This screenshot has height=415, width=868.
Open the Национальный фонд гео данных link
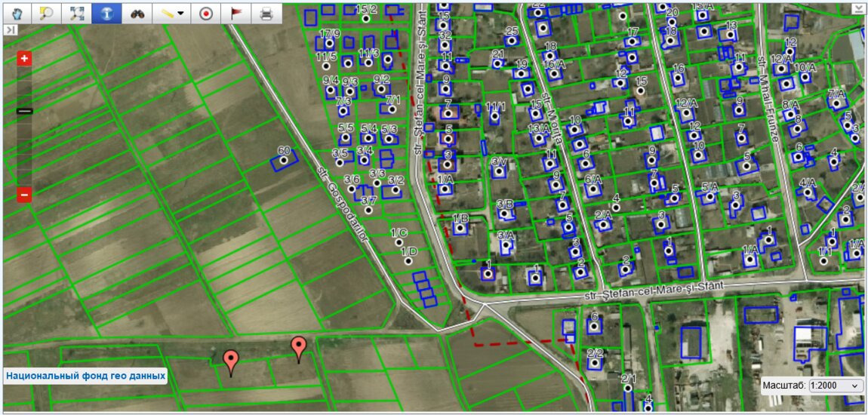(85, 375)
